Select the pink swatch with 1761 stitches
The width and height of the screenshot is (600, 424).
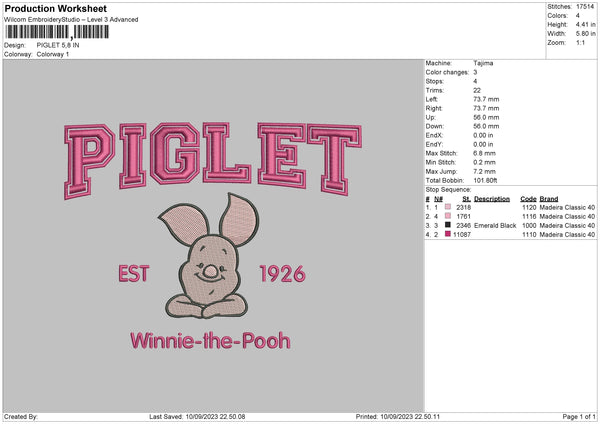[x=447, y=216]
